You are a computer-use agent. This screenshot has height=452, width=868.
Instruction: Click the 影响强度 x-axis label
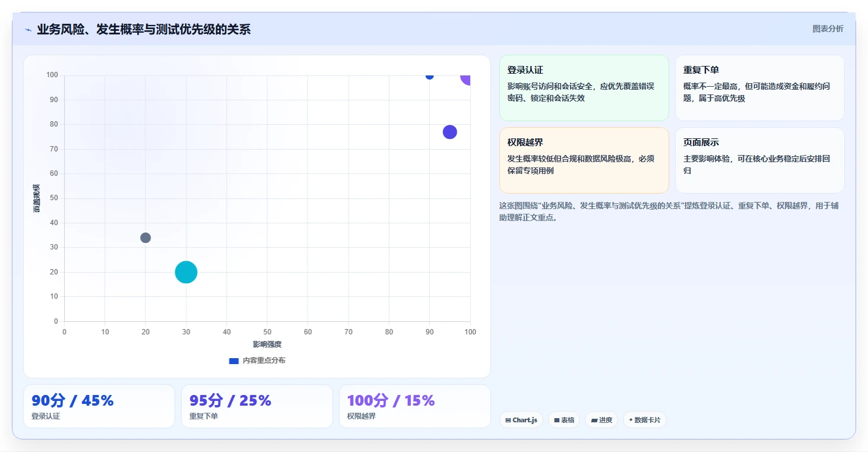tap(267, 344)
